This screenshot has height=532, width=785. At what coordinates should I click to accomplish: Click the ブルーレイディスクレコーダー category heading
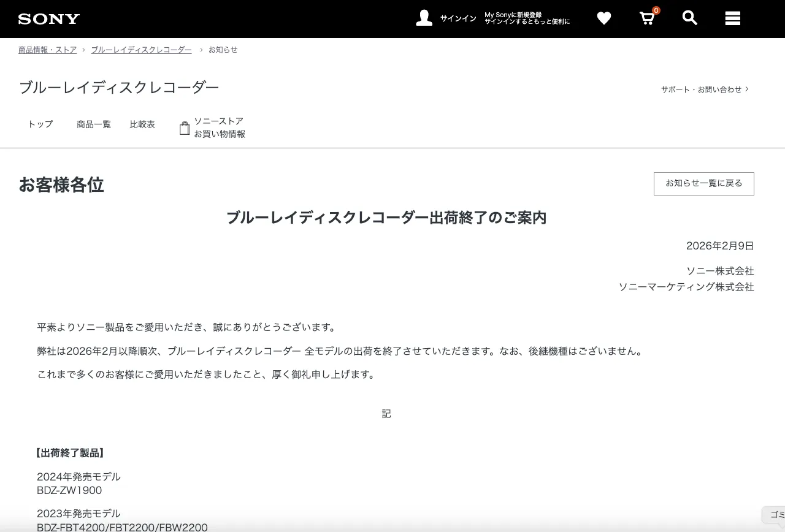tap(119, 88)
